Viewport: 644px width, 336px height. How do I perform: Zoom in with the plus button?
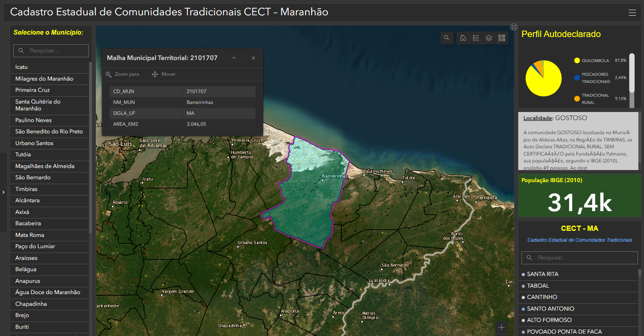click(x=501, y=328)
